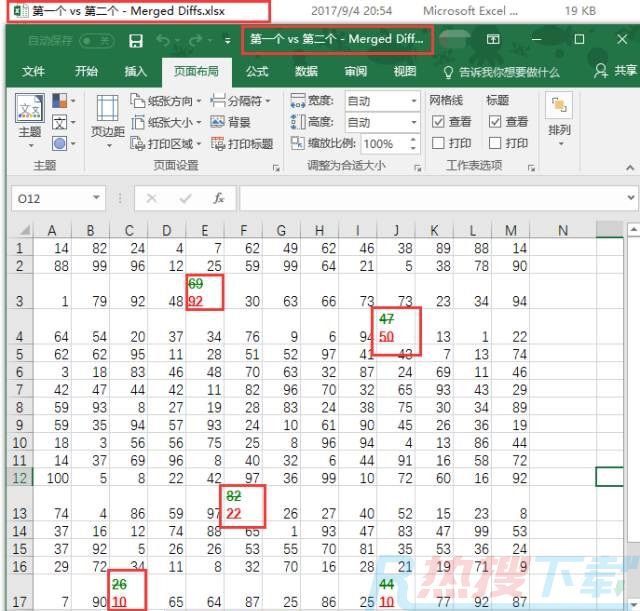
Task: Click the formula bar cancel X icon
Action: (x=152, y=198)
